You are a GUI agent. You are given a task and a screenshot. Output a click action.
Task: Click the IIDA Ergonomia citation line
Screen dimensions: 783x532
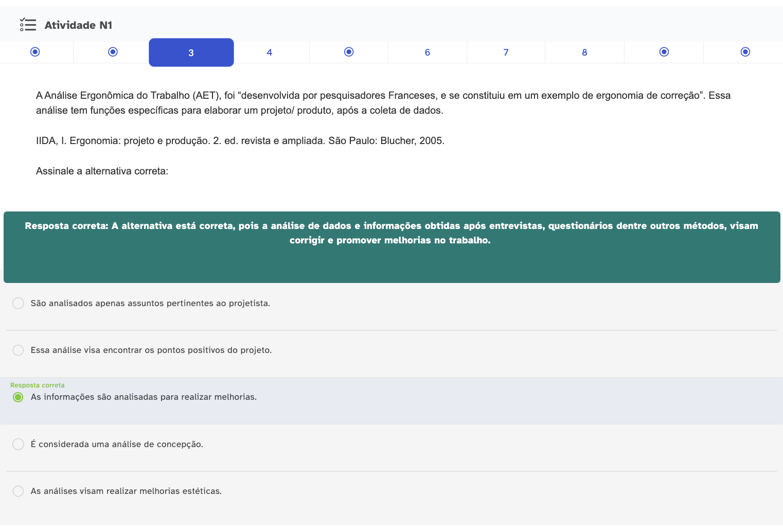[240, 141]
